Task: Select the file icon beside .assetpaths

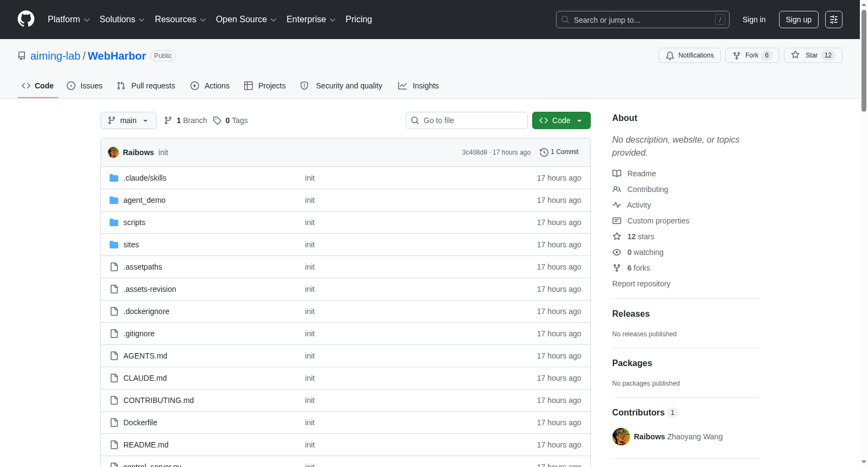Action: pos(114,267)
